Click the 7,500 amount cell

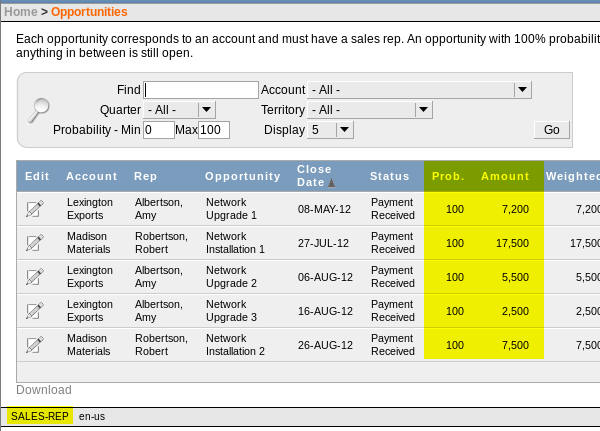click(515, 345)
